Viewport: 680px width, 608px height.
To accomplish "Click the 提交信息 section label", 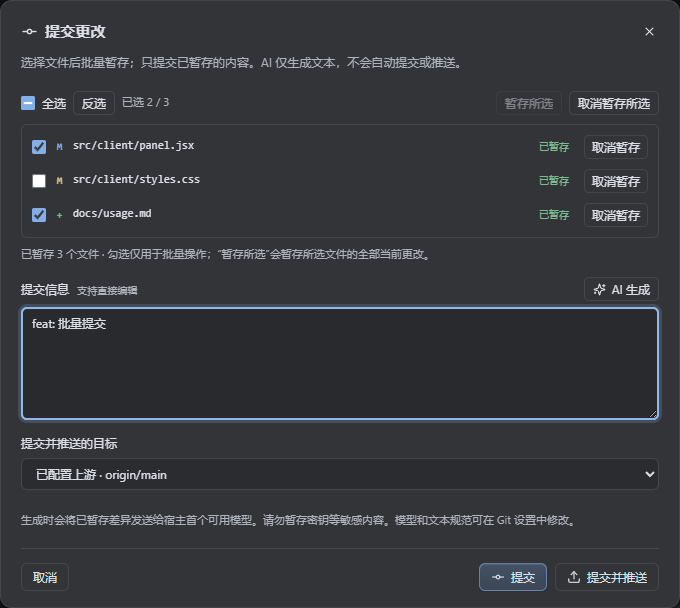I will point(45,289).
